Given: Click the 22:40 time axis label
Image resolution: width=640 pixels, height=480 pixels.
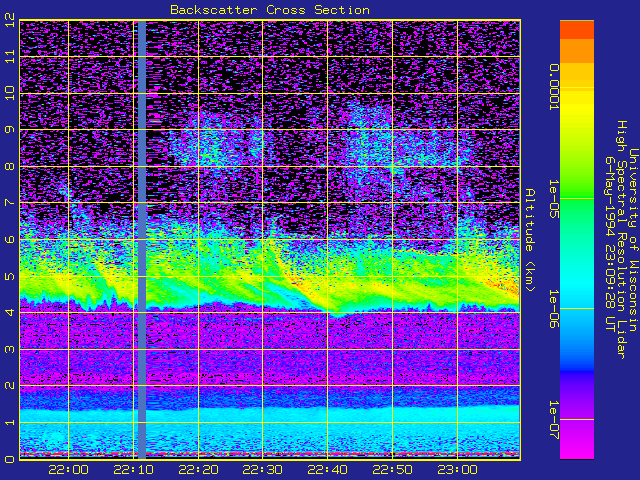Looking at the screenshot, I should (x=328, y=470).
